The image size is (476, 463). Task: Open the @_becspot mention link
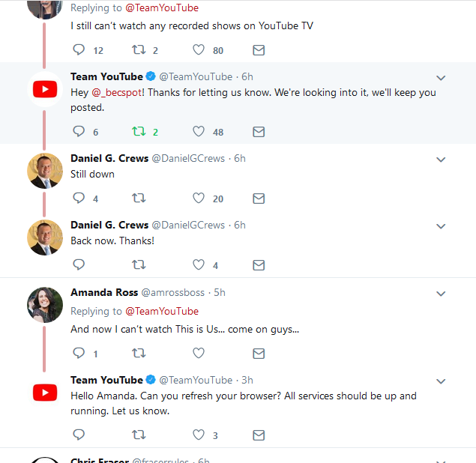click(115, 93)
